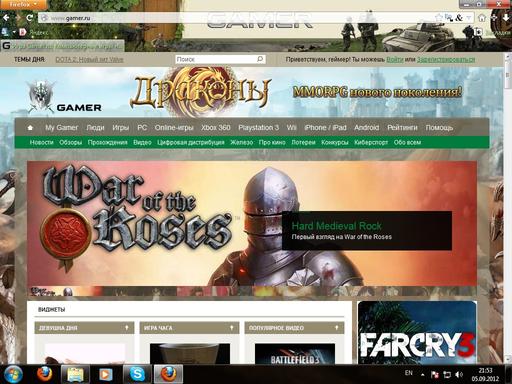This screenshot has height=384, width=512.
Task: Expand the Девушка дня widget pin
Action: pos(126,328)
